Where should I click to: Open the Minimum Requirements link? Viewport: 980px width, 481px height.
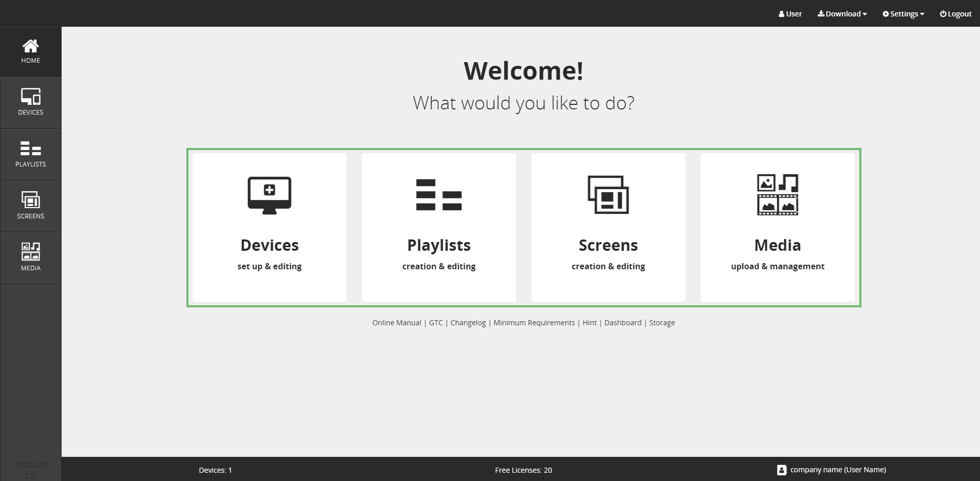[534, 323]
